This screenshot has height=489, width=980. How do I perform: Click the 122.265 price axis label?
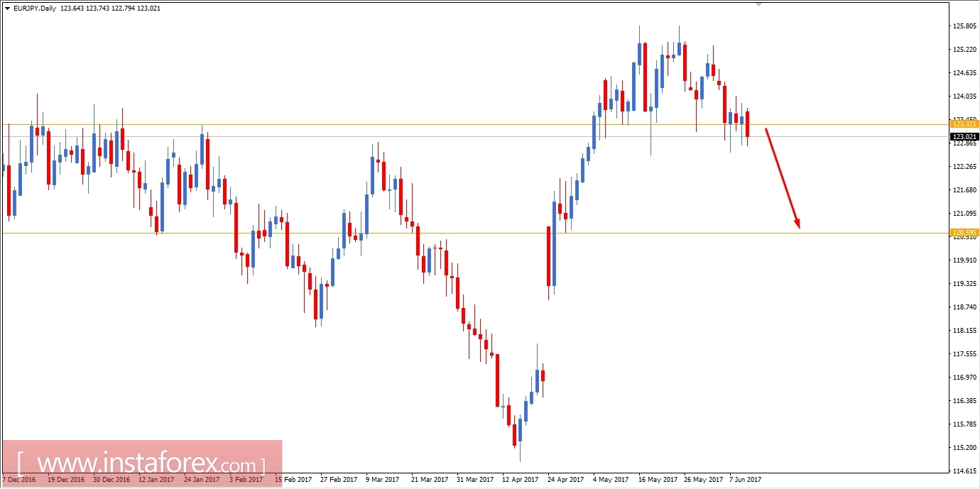pyautogui.click(x=966, y=167)
